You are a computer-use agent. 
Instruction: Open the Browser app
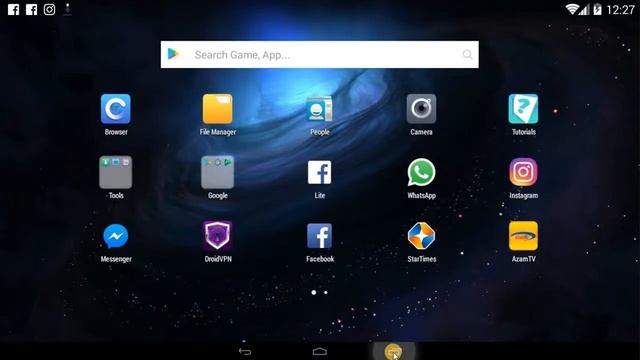pos(116,109)
